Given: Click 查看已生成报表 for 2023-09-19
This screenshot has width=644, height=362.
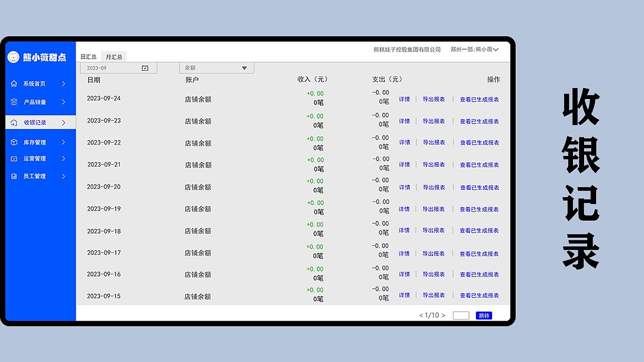Looking at the screenshot, I should coord(479,209).
